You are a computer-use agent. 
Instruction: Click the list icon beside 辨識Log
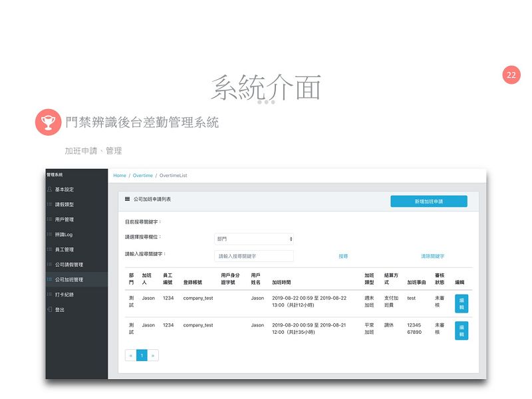(x=49, y=234)
